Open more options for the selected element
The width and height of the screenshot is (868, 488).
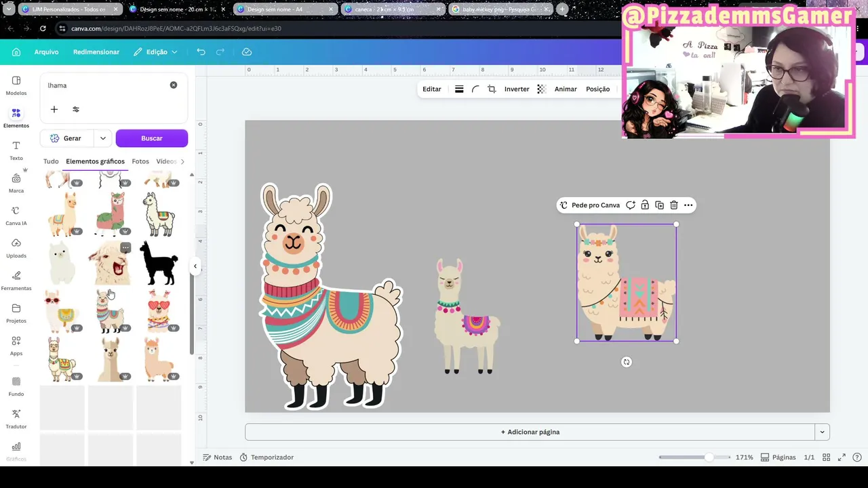pos(688,205)
